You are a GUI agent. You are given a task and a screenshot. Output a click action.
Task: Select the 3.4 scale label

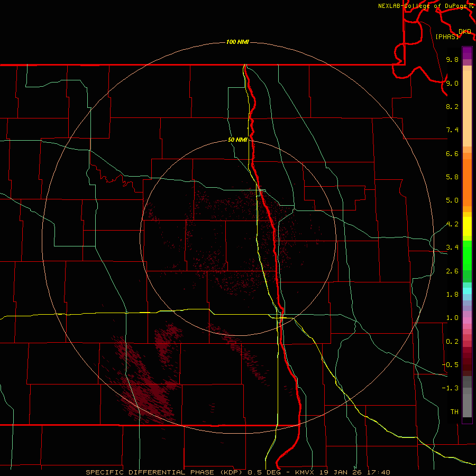[x=452, y=248]
